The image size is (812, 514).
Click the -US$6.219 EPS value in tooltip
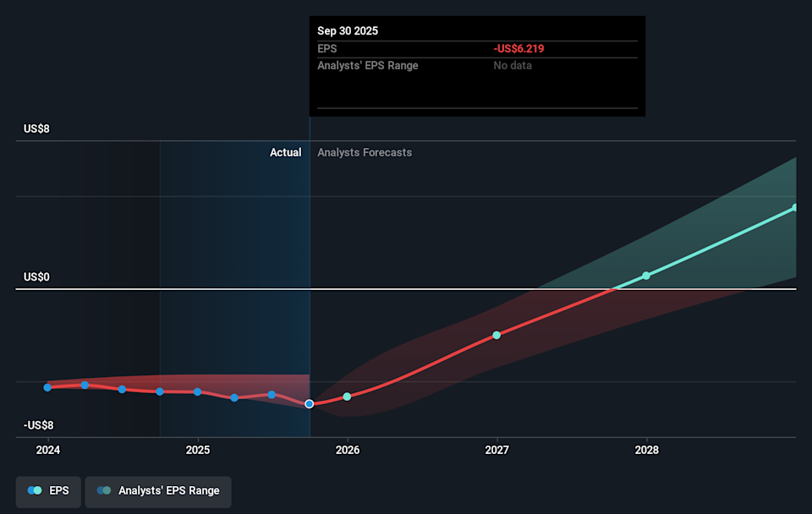point(518,49)
